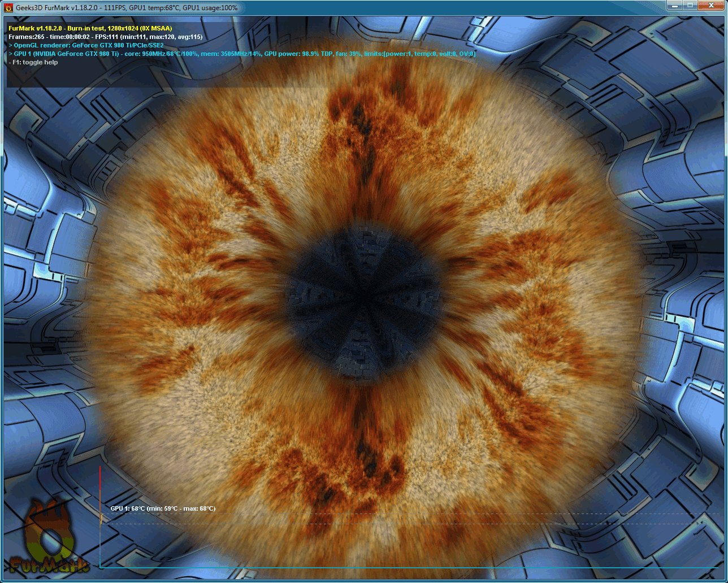Close the FurMark burn-in test window
Image resolution: width=728 pixels, height=583 pixels.
pyautogui.click(x=710, y=5)
